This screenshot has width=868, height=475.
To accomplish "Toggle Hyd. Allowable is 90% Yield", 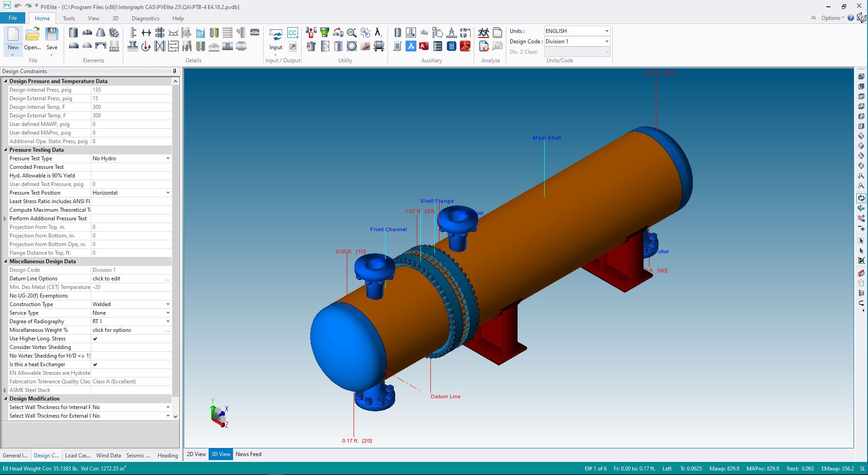I will [131, 176].
